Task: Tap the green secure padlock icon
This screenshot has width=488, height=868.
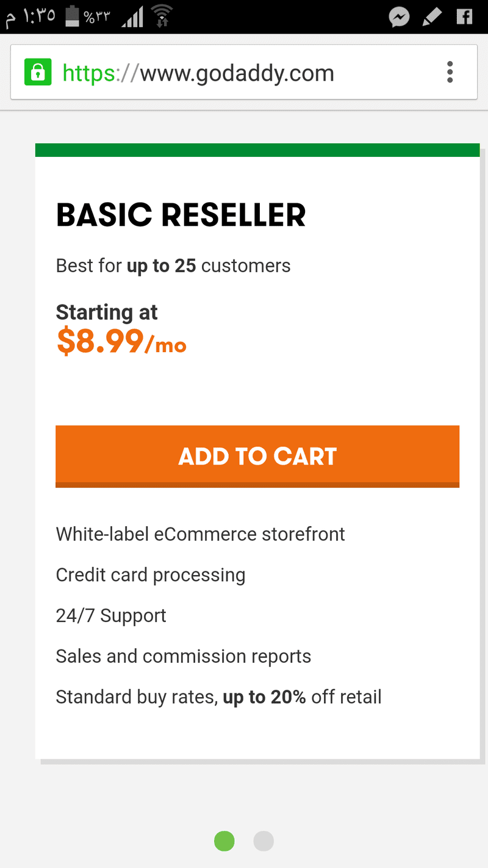Action: tap(37, 73)
